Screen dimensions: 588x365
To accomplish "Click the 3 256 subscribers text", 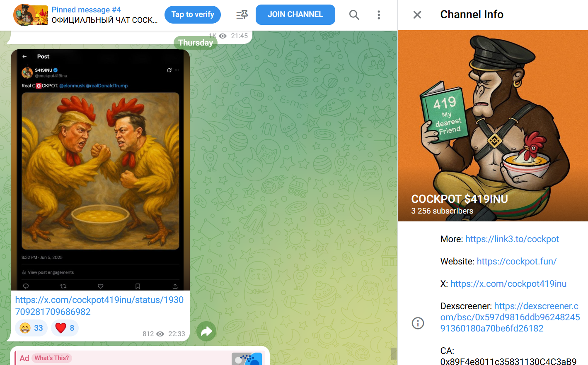I will (442, 211).
